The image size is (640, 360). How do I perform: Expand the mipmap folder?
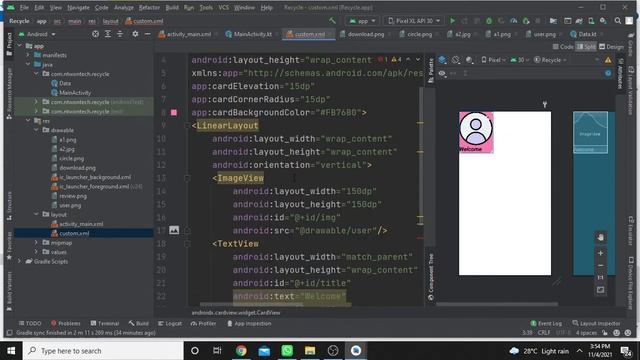[36, 243]
